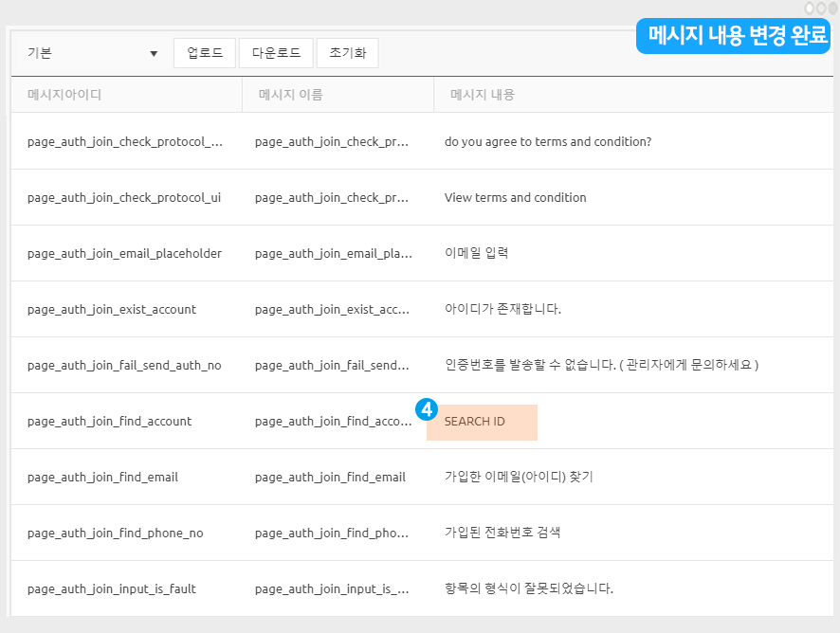
Task: Click the page_auth_join_find_email message name cell
Action: (330, 478)
